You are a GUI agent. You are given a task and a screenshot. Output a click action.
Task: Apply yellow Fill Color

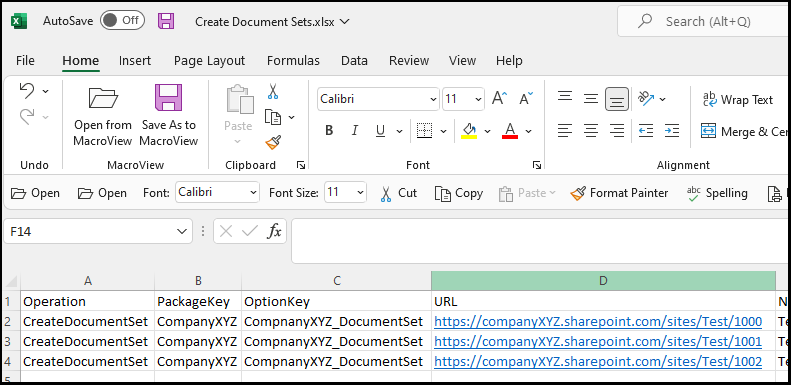tap(469, 131)
